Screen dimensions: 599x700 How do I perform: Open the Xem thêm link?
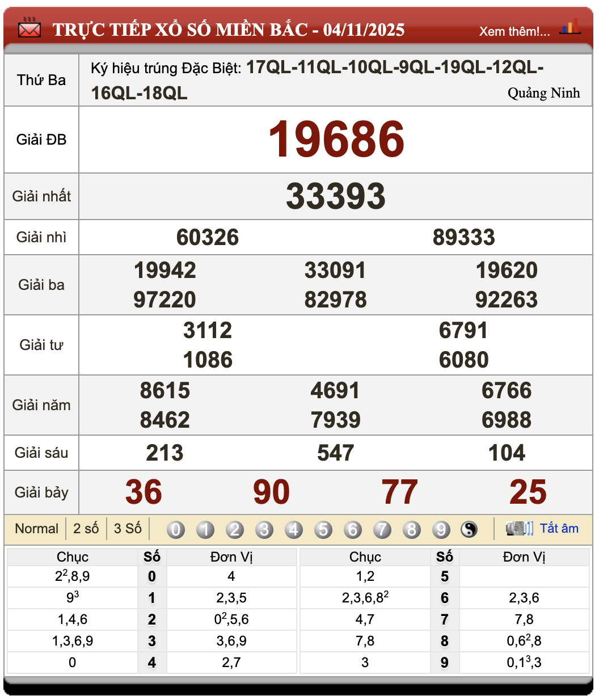coord(514,31)
